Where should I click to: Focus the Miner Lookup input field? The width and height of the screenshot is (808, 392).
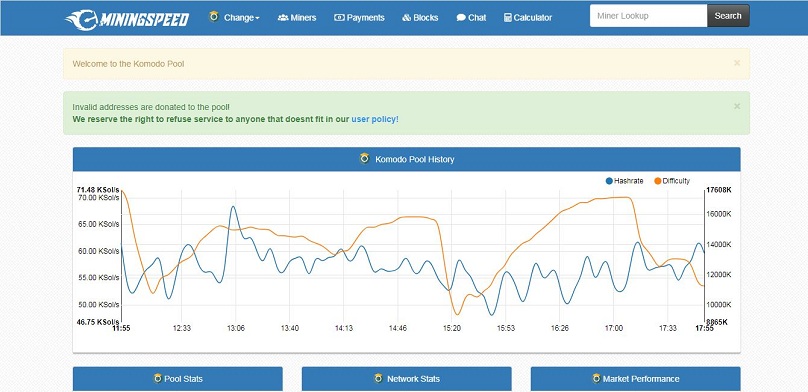[x=648, y=16]
